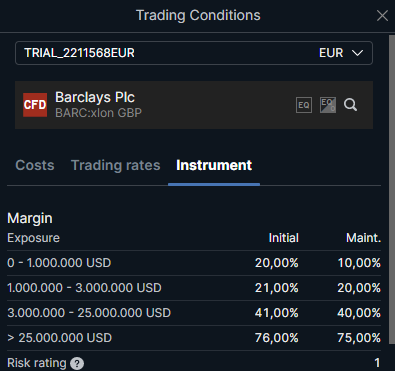Click the red CFD instrument badge
This screenshot has width=395, height=371.
pyautogui.click(x=35, y=105)
